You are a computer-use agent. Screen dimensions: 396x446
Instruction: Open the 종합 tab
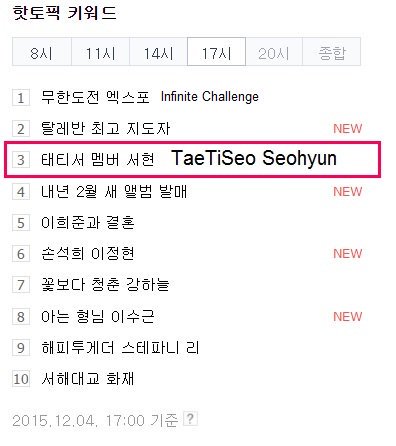tap(332, 52)
